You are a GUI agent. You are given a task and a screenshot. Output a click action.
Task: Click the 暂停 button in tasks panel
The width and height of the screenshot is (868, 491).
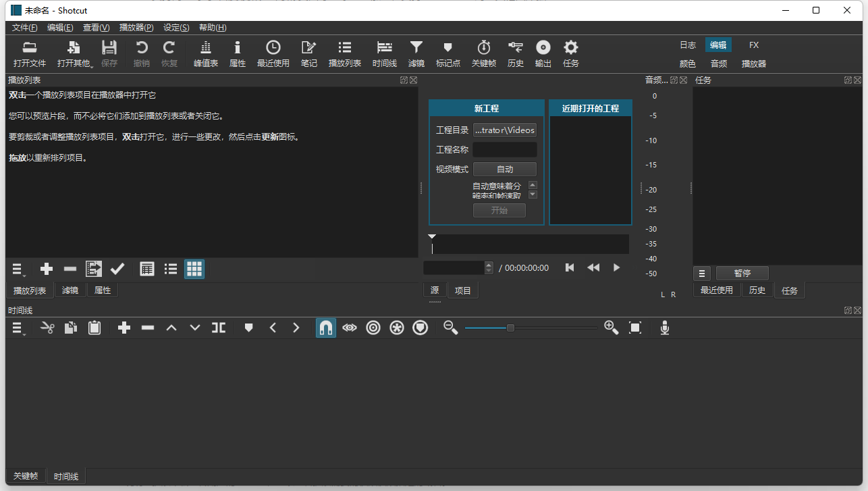tap(742, 274)
